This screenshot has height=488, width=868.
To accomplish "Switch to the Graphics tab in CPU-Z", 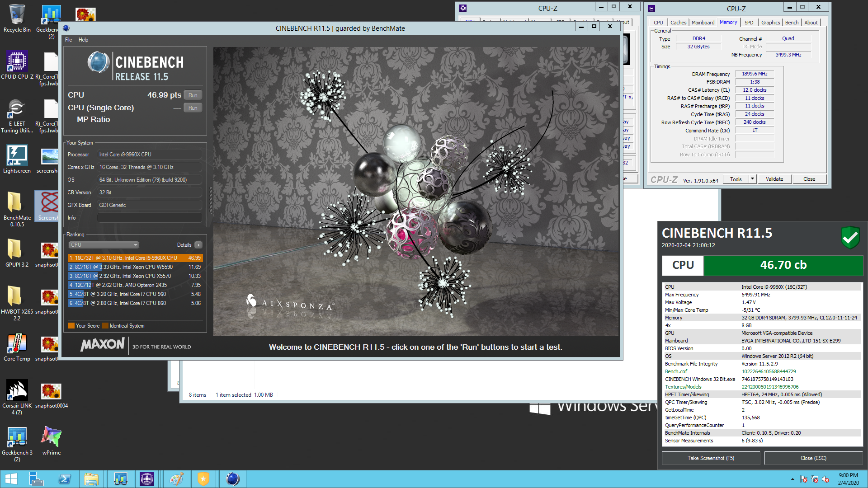I will tap(770, 23).
